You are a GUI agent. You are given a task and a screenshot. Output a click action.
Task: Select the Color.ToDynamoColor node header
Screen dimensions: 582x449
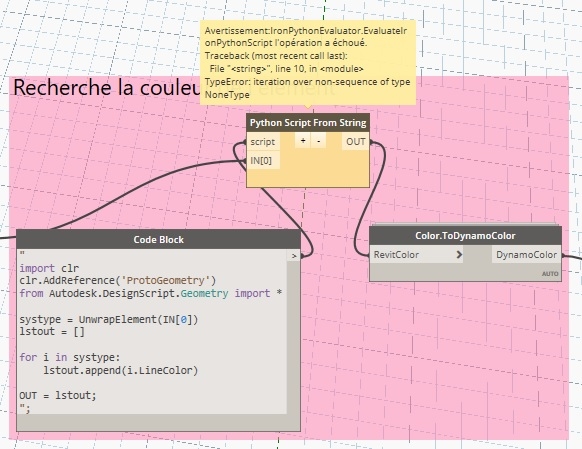(465, 236)
